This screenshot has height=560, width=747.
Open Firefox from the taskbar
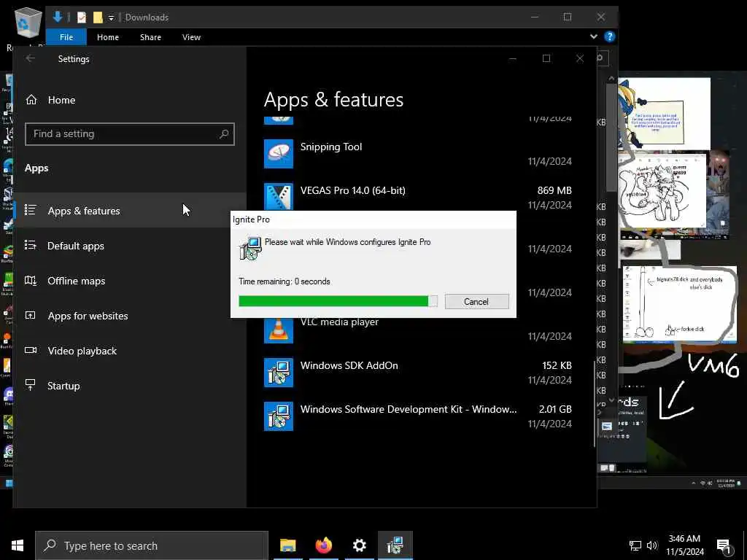click(x=323, y=545)
